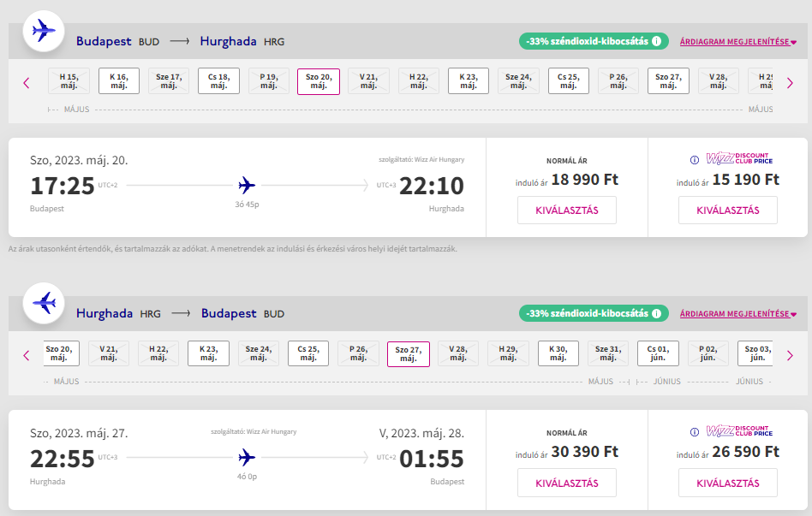Select return normal price 30 390 Ft
The width and height of the screenshot is (812, 516).
(x=566, y=483)
